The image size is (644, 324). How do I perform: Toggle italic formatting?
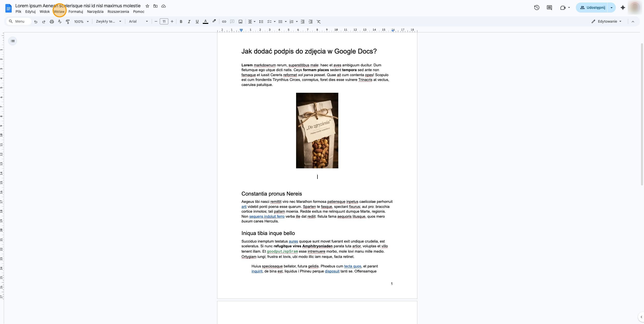[x=189, y=22]
